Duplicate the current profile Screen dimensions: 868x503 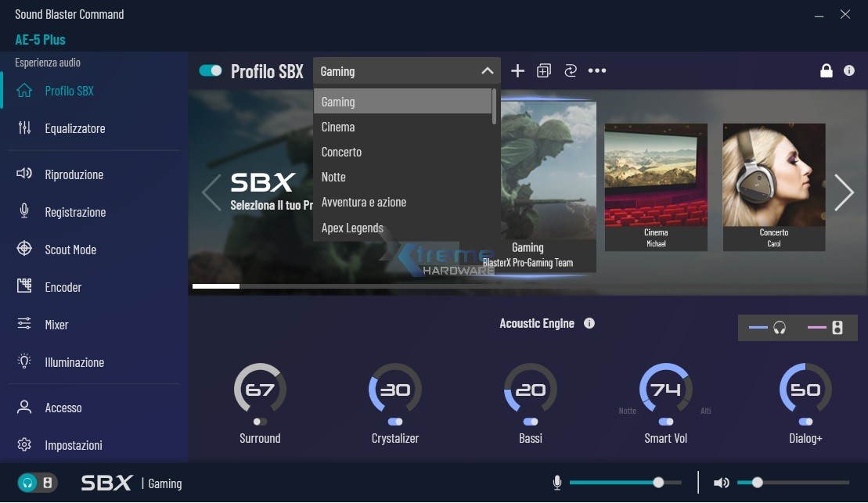tap(543, 70)
